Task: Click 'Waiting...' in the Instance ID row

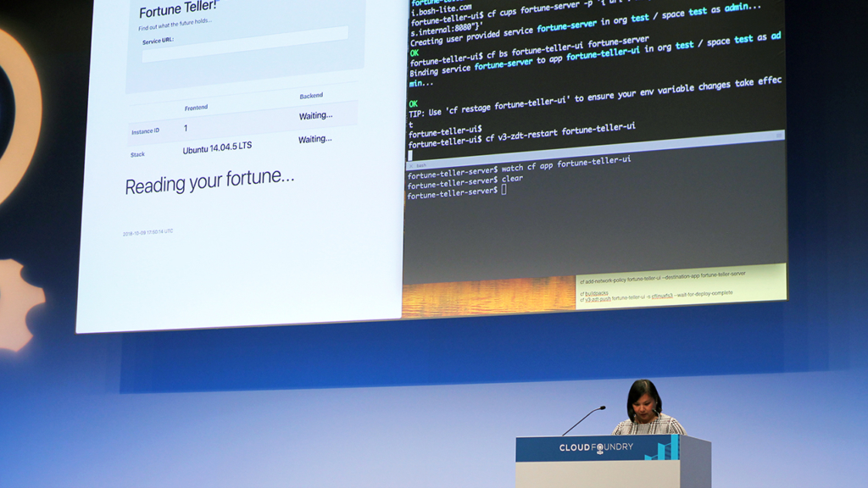Action: coord(315,115)
